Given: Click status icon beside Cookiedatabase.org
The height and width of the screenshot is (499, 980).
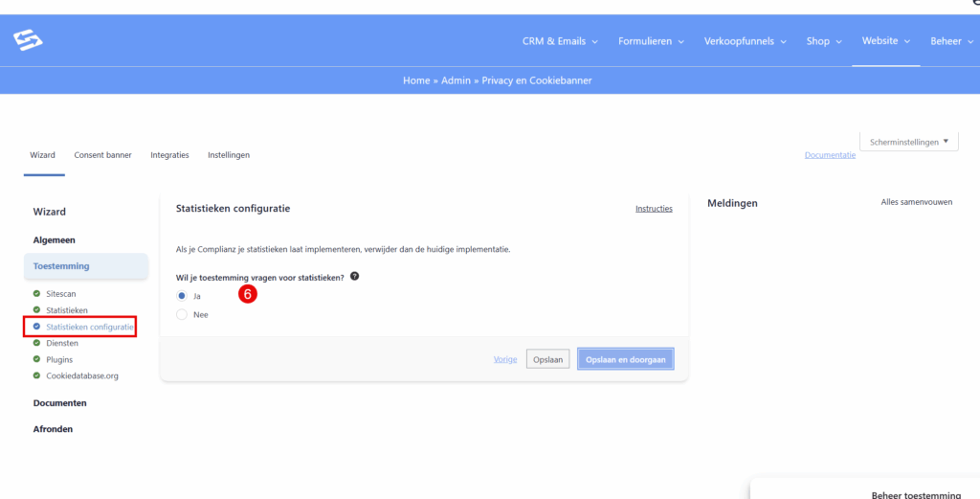Looking at the screenshot, I should 37,375.
